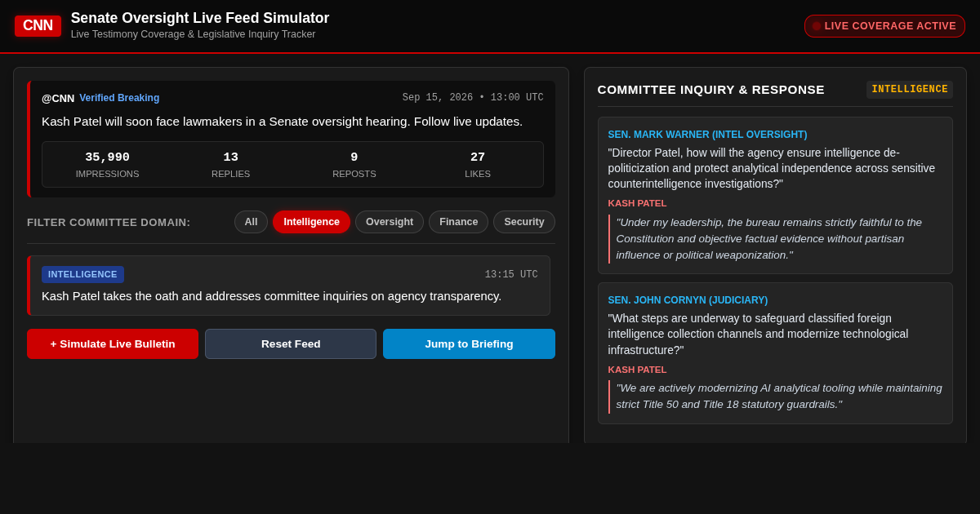Click the Senate Oversight Live Feed Simulator title
The height and width of the screenshot is (514, 980).
point(200,18)
